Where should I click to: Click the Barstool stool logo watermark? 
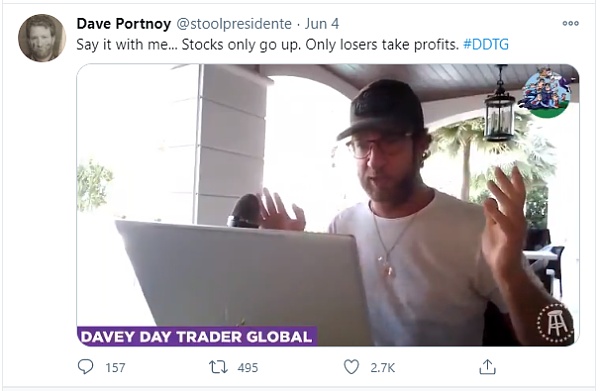tap(556, 324)
